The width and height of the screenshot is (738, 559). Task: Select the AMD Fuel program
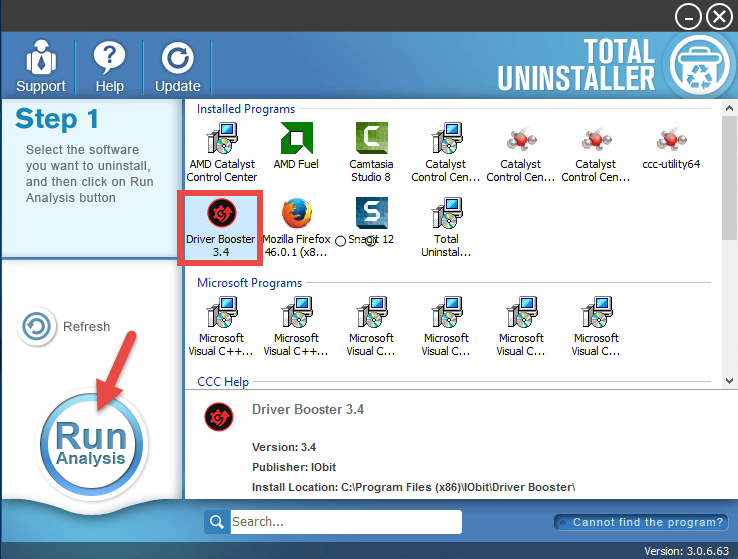[x=296, y=146]
